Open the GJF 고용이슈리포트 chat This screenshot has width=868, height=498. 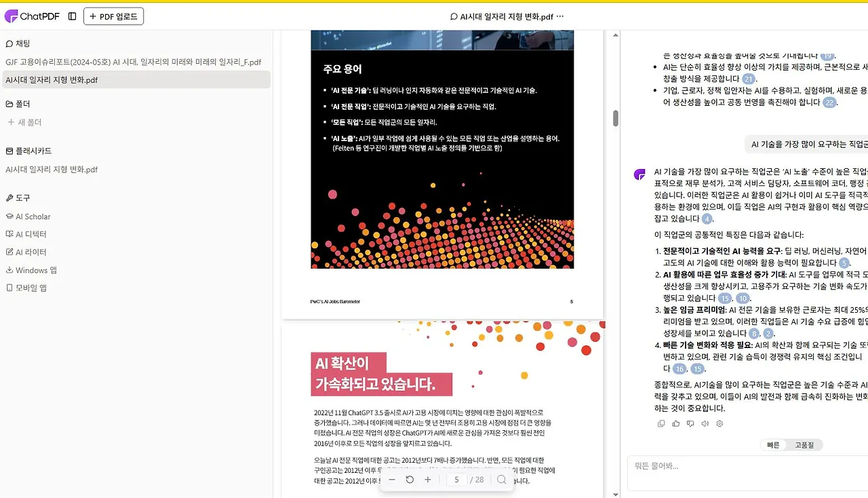[x=134, y=62]
